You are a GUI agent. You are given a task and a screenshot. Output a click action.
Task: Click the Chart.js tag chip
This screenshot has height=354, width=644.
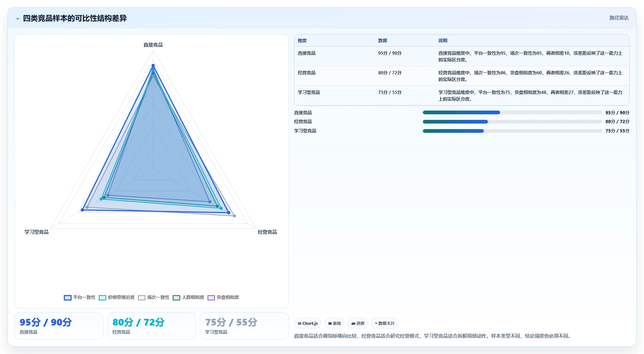tap(308, 323)
